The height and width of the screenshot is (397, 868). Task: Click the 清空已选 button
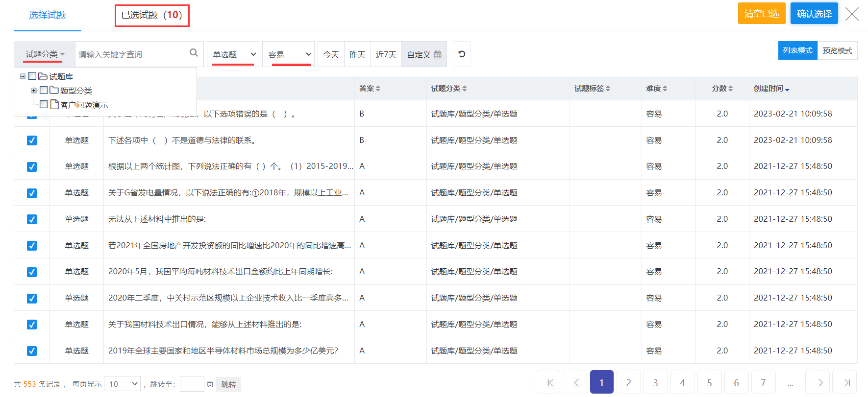(761, 14)
